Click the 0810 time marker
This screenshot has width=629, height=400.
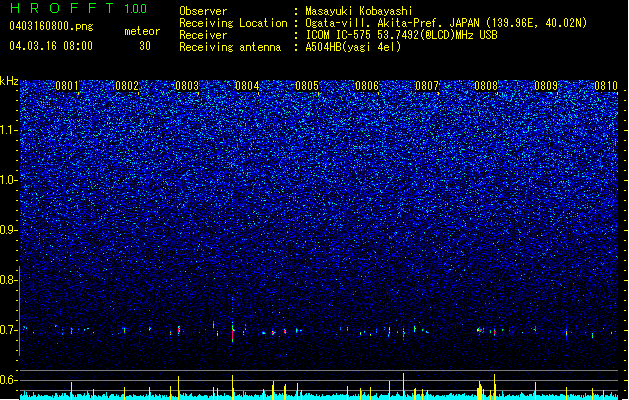606,86
